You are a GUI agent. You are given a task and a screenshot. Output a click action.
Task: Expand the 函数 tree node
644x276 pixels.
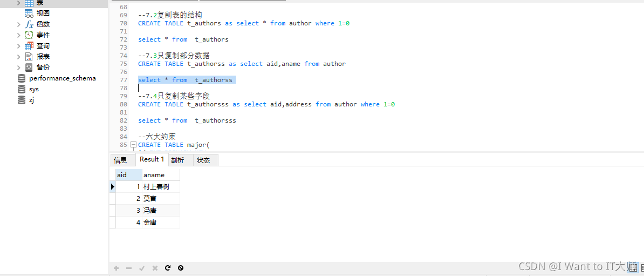point(18,24)
